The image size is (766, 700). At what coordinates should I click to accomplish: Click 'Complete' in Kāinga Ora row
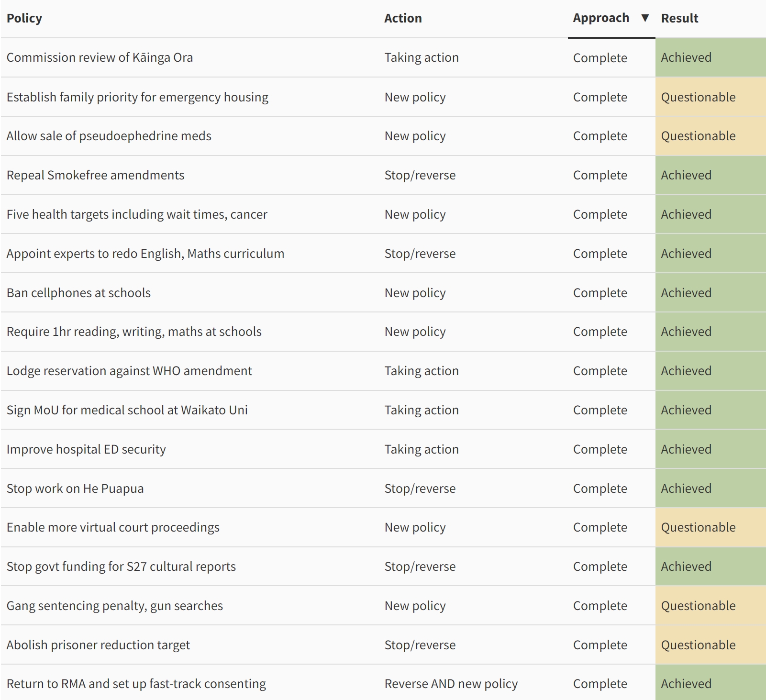point(600,58)
